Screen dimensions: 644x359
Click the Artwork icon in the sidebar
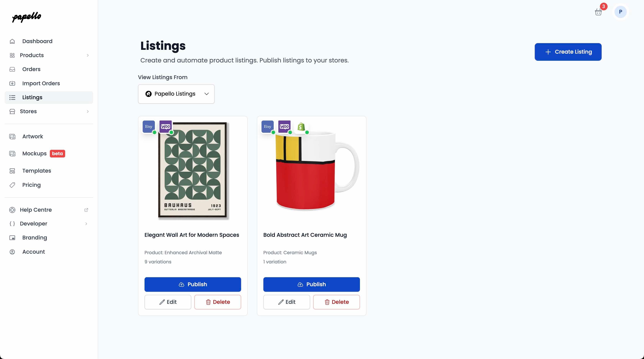pos(12,136)
